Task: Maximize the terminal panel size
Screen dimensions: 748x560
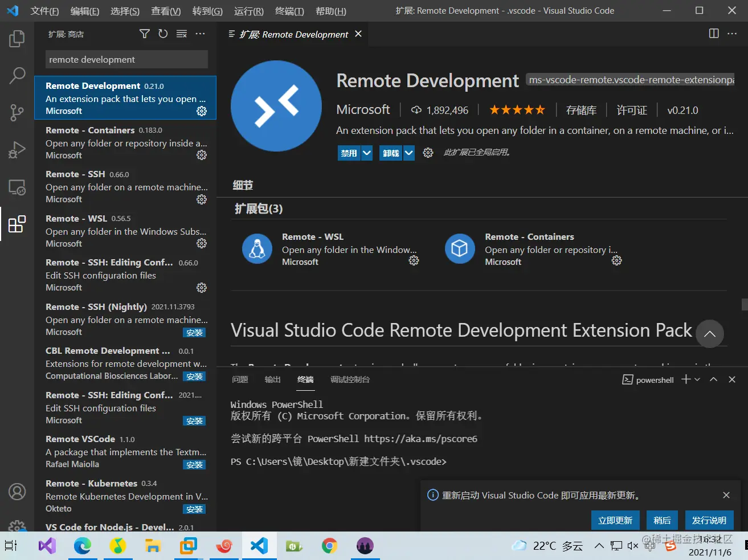Action: point(713,379)
